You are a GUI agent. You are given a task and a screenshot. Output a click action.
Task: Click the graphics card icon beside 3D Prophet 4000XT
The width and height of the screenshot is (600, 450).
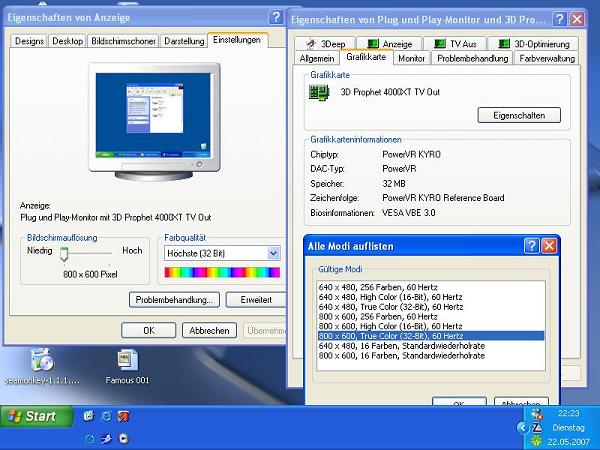[321, 93]
